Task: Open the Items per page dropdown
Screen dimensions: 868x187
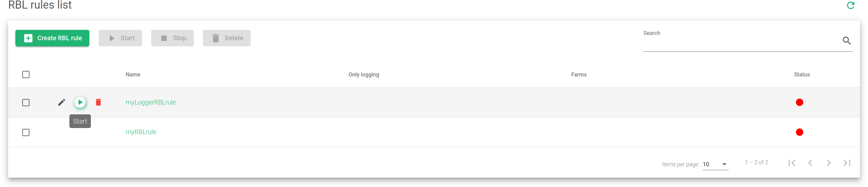Action: (715, 164)
